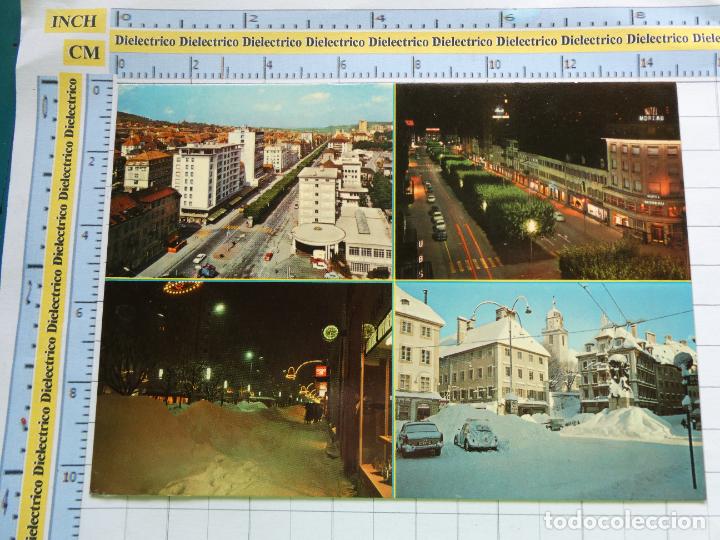Click the round building in the aerial photo

[319, 240]
